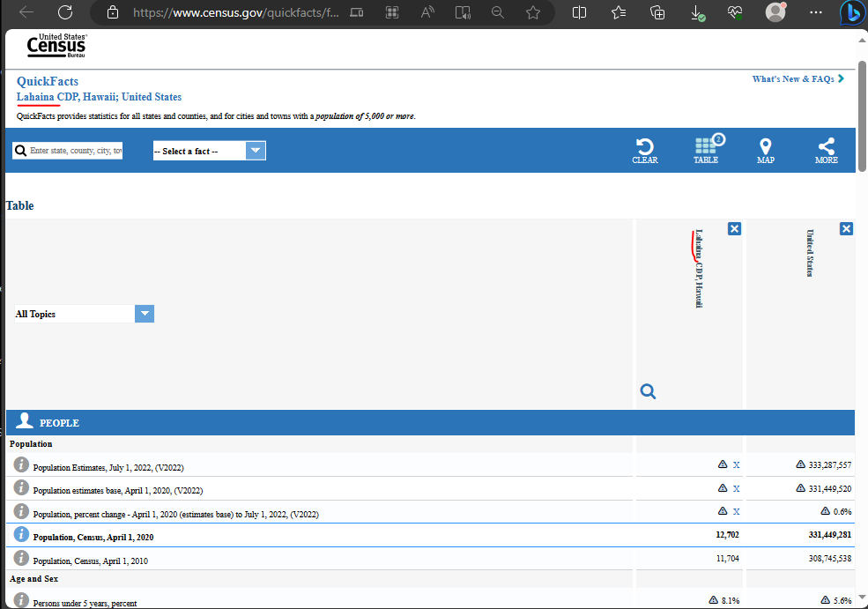Viewport: 868px width, 609px height.
Task: Open the split screen icon
Action: point(579,12)
